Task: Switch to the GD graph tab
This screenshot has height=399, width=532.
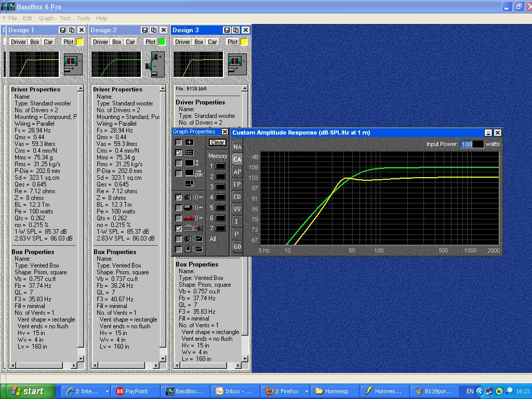Action: click(237, 247)
